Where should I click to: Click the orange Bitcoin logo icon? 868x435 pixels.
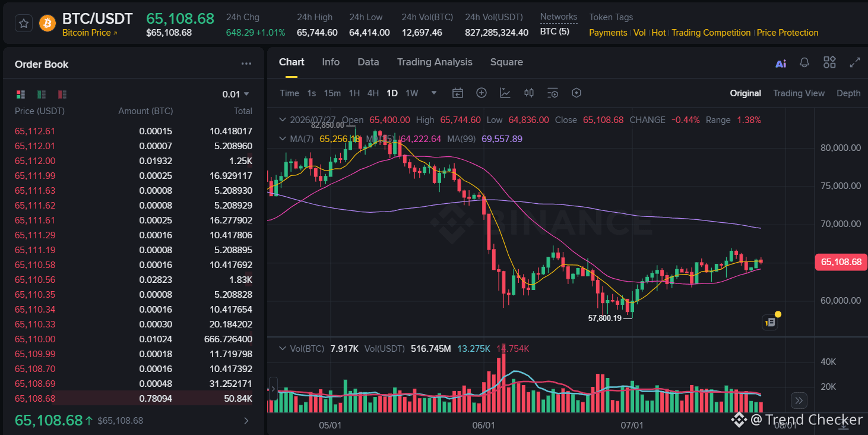(47, 23)
